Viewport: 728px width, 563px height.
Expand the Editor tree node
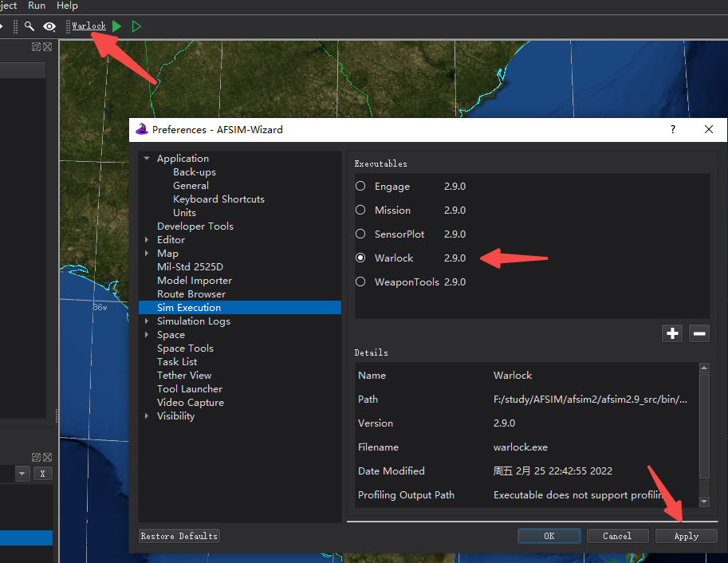click(147, 240)
